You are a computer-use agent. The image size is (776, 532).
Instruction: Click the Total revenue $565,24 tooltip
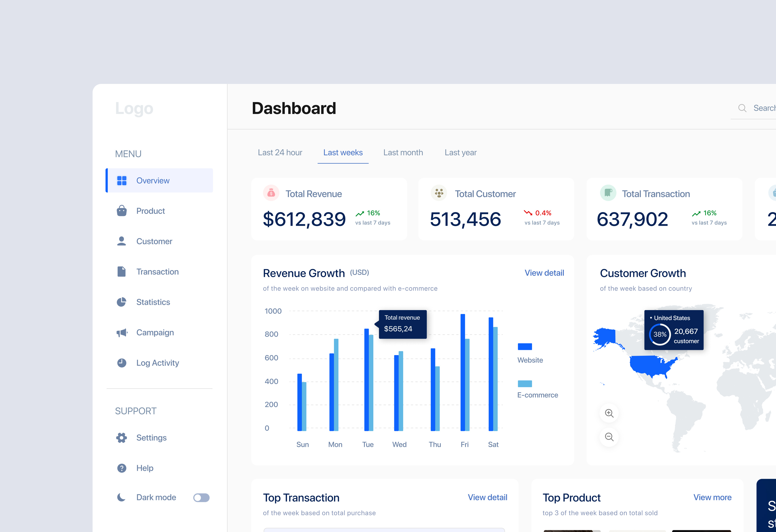pyautogui.click(x=402, y=324)
